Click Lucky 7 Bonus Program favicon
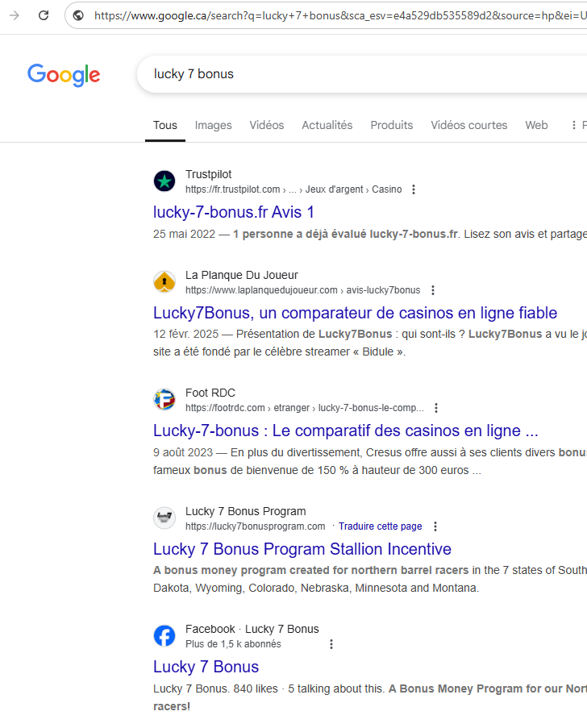This screenshot has width=587, height=728. (164, 518)
